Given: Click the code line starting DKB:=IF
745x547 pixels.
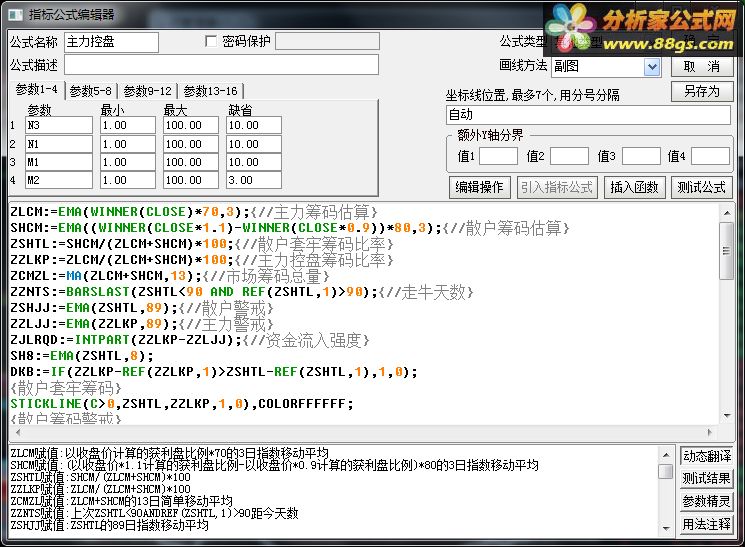Looking at the screenshot, I should click(214, 372).
